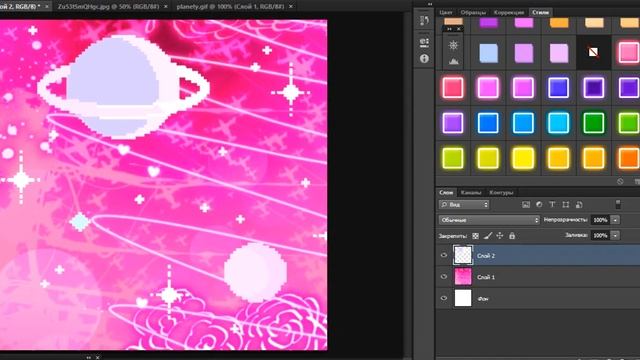Apply the pastel light blue style
The height and width of the screenshot is (360, 640).
click(x=488, y=53)
